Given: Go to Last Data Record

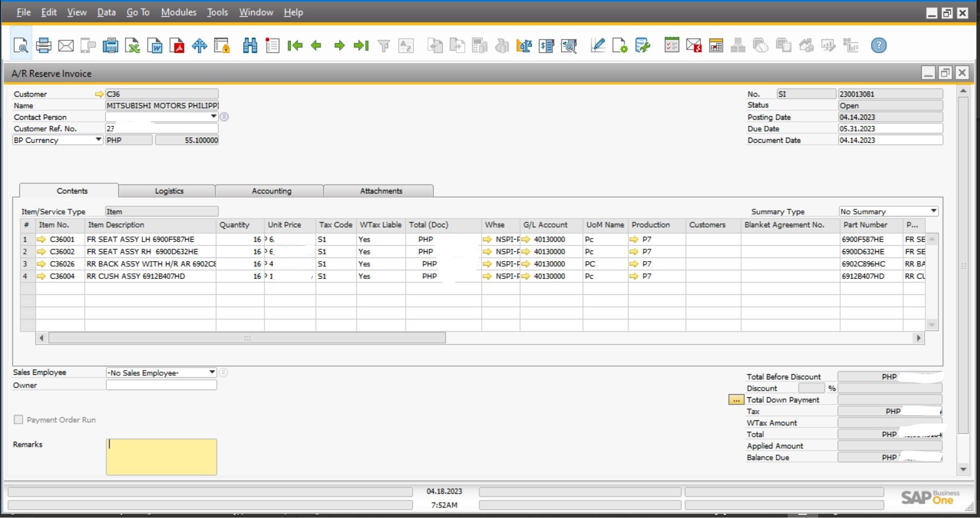Looking at the screenshot, I should pyautogui.click(x=361, y=46).
